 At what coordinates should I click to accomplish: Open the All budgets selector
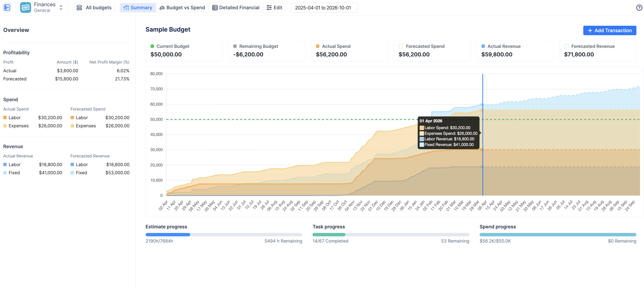click(94, 8)
